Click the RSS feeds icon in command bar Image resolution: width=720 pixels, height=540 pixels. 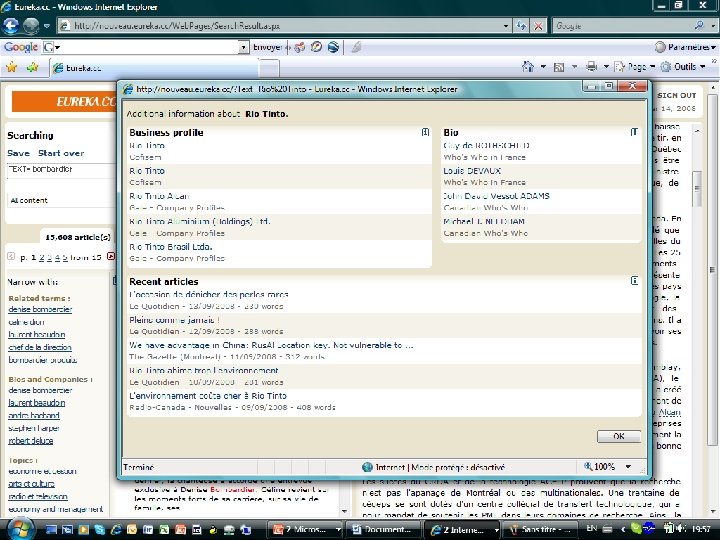point(559,68)
